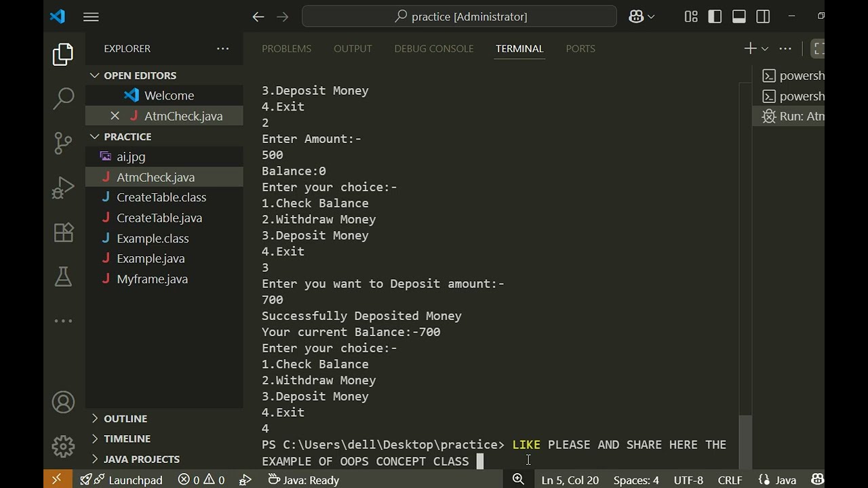
Task: Switch to the PORTS tab
Action: pos(580,49)
